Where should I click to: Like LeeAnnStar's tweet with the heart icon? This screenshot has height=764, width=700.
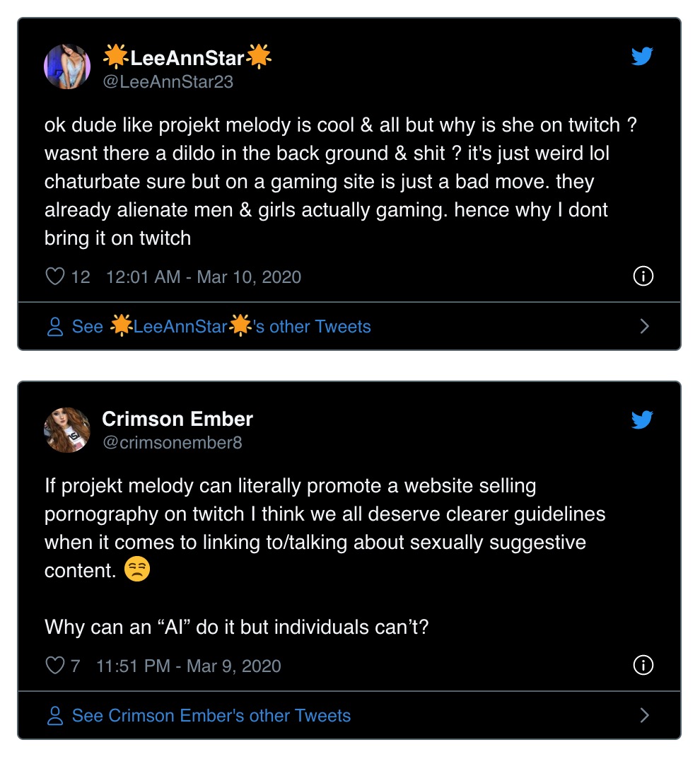coord(54,277)
